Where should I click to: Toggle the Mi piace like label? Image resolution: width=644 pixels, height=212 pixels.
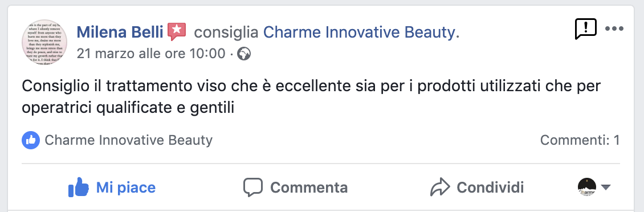click(126, 188)
